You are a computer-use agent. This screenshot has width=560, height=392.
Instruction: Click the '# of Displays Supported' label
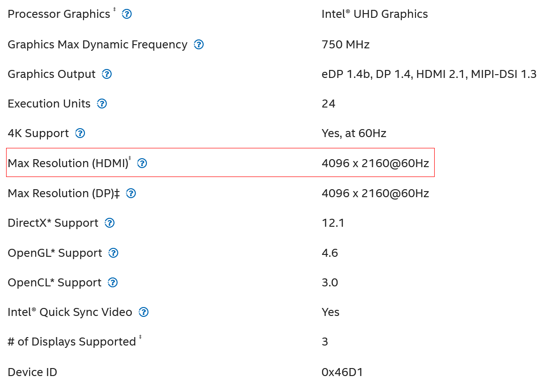[71, 342]
